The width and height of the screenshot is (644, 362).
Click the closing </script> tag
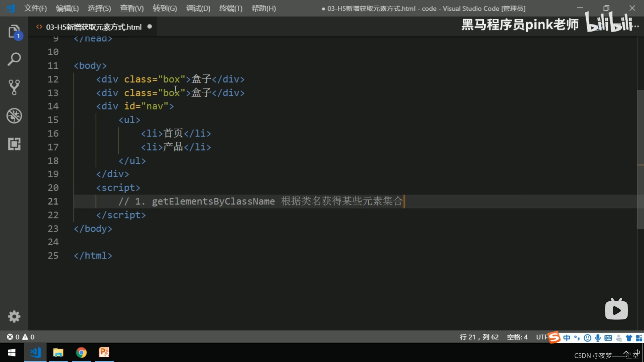point(121,215)
